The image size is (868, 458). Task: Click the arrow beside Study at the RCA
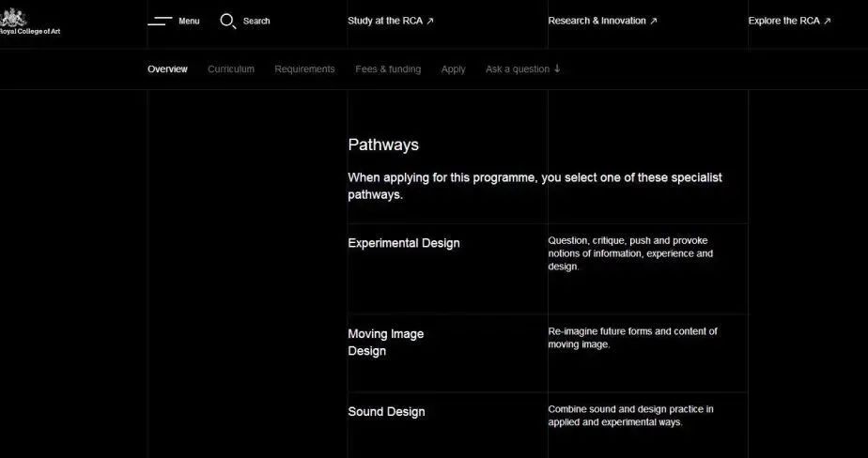click(430, 21)
